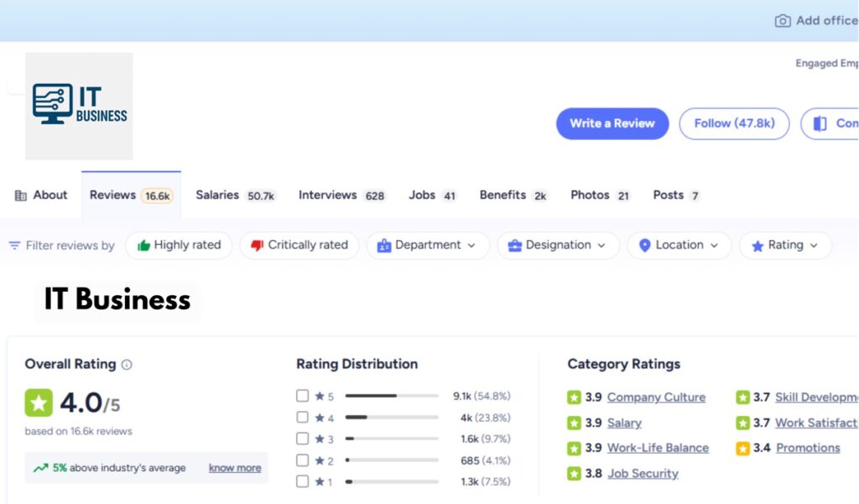
Task: Open the Company Culture category link
Action: coord(656,397)
